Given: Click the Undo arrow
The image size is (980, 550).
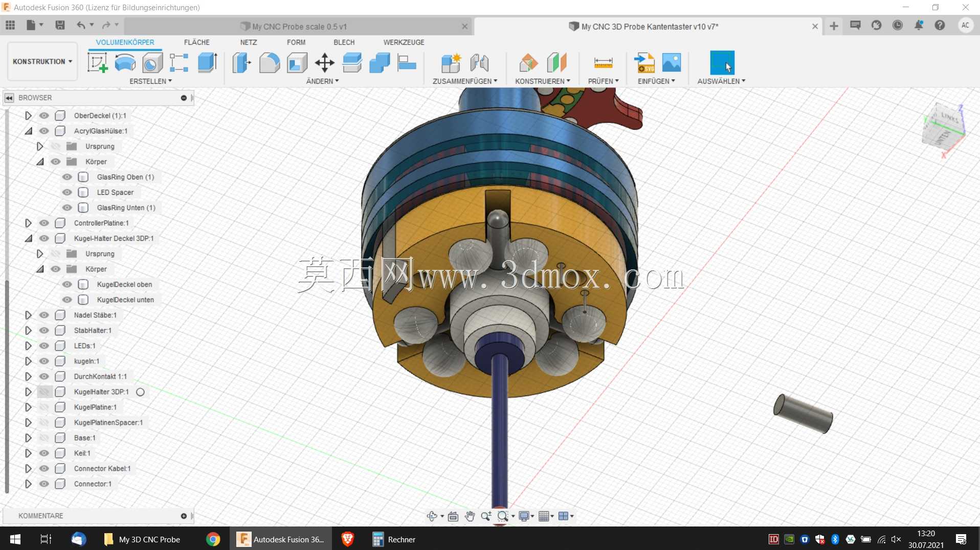Looking at the screenshot, I should coord(81,25).
